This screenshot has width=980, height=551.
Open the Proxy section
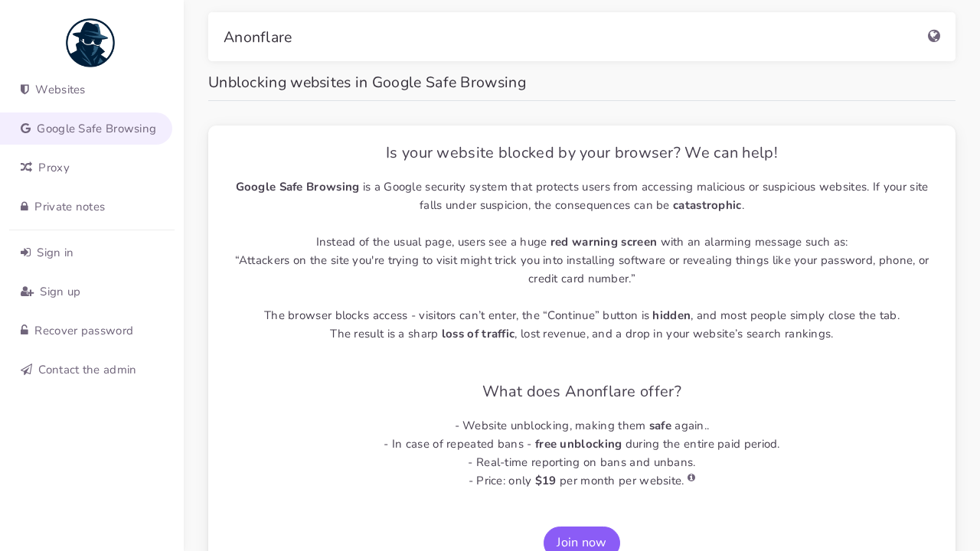[54, 168]
